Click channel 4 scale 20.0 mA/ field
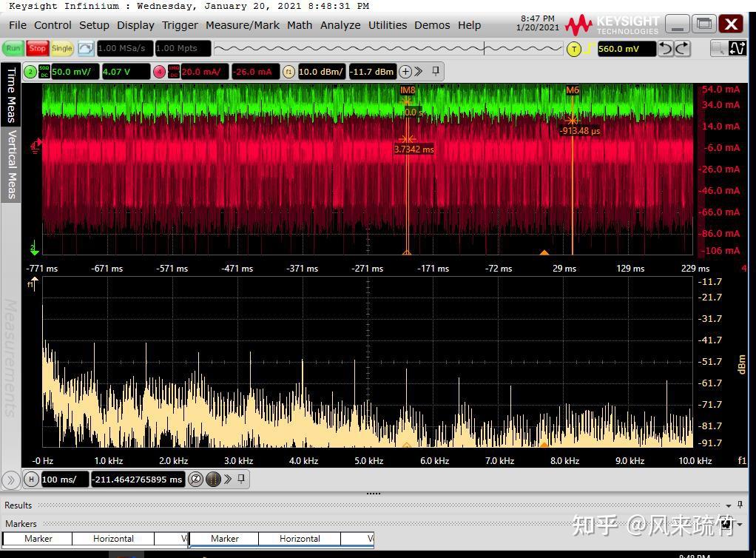 [x=204, y=72]
